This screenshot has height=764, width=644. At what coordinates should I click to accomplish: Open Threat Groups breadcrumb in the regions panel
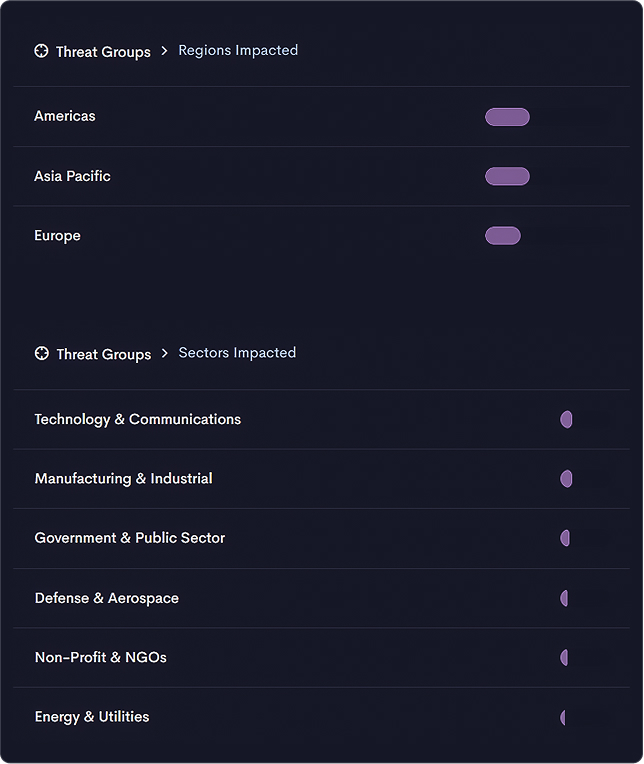[x=103, y=52]
